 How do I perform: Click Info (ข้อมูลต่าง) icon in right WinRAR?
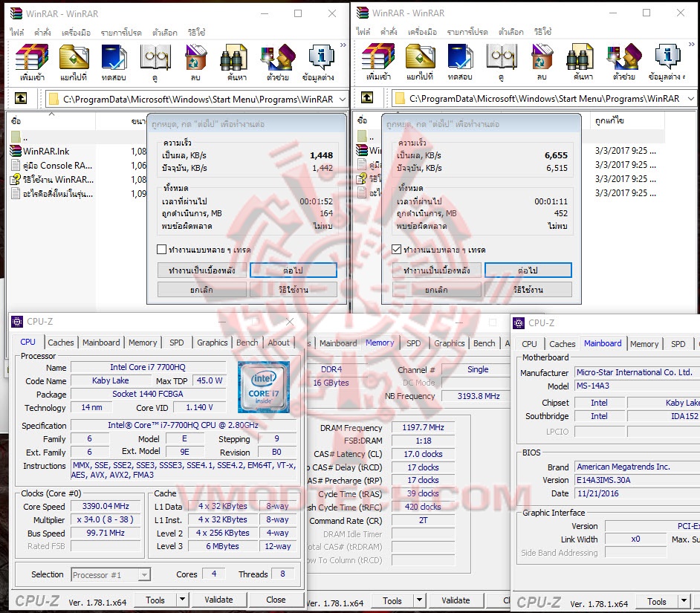click(x=667, y=56)
